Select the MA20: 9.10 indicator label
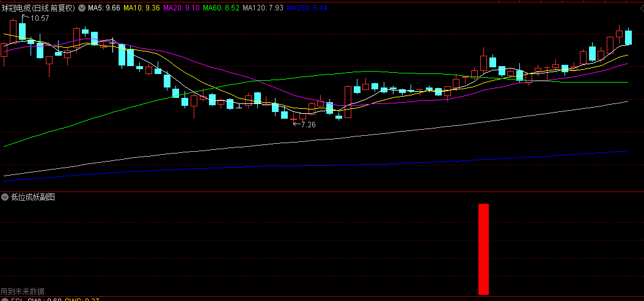This screenshot has height=301, width=644. click(x=181, y=7)
